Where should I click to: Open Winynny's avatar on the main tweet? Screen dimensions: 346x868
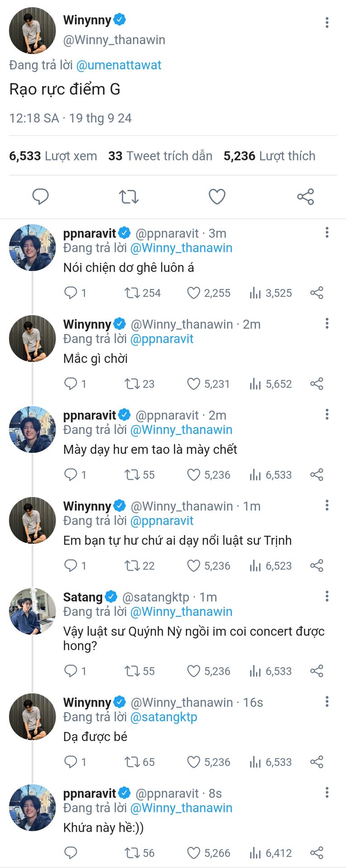[33, 31]
